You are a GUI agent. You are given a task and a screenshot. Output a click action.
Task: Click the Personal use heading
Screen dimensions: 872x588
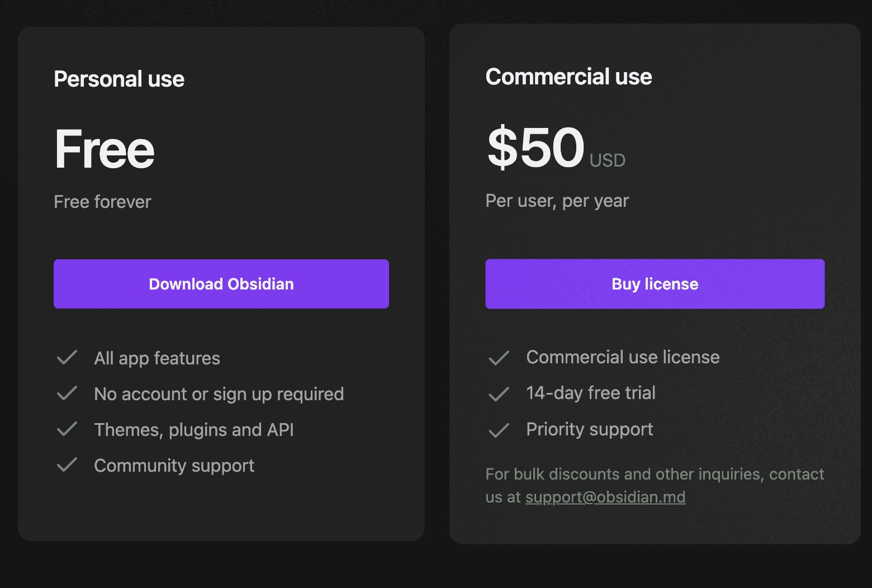tap(119, 79)
